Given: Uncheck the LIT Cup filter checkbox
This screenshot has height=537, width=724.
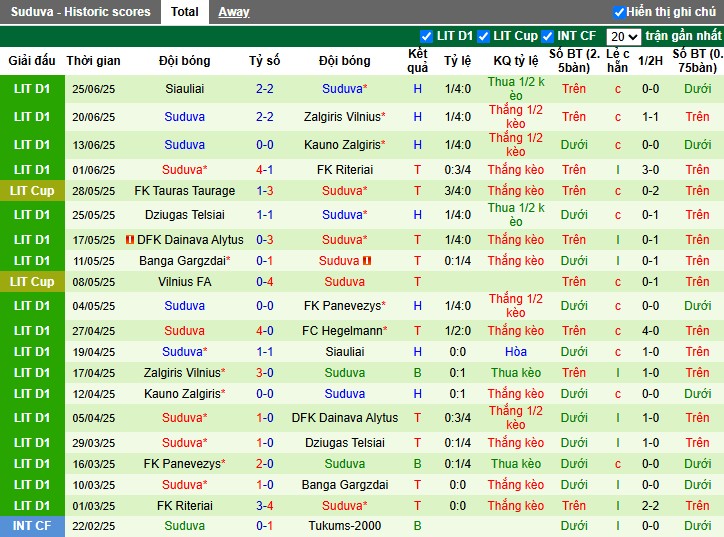Looking at the screenshot, I should (x=483, y=36).
